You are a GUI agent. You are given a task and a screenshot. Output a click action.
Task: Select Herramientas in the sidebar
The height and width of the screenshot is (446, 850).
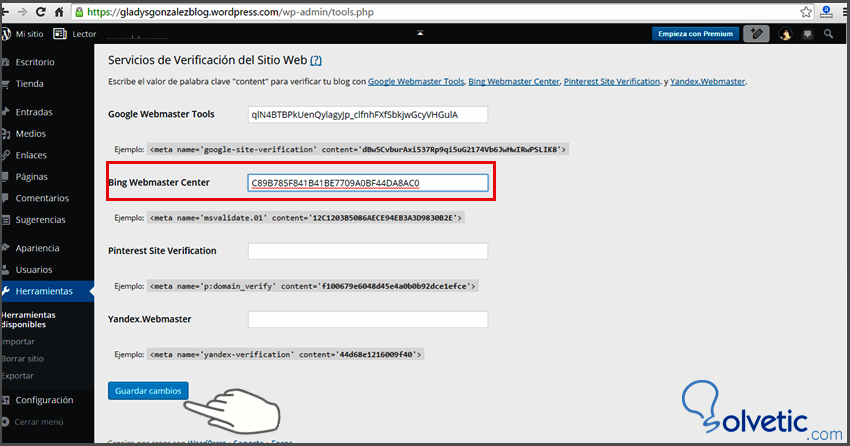[x=47, y=291]
